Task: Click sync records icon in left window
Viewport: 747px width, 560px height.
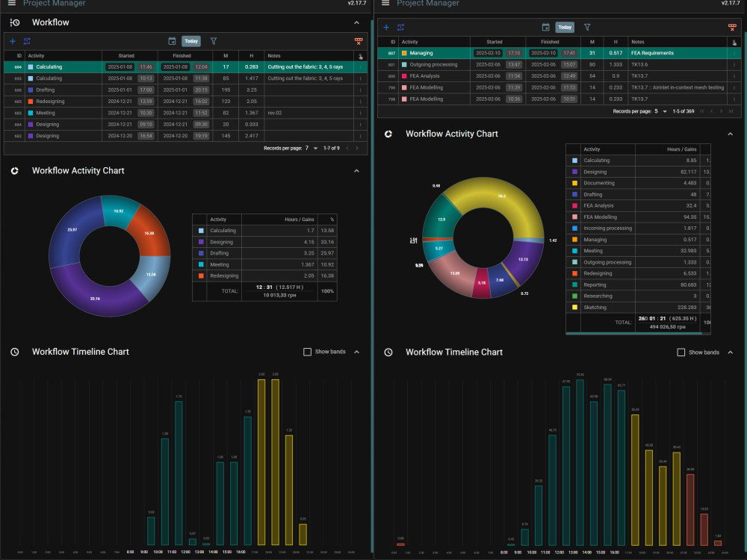Action: pos(27,41)
